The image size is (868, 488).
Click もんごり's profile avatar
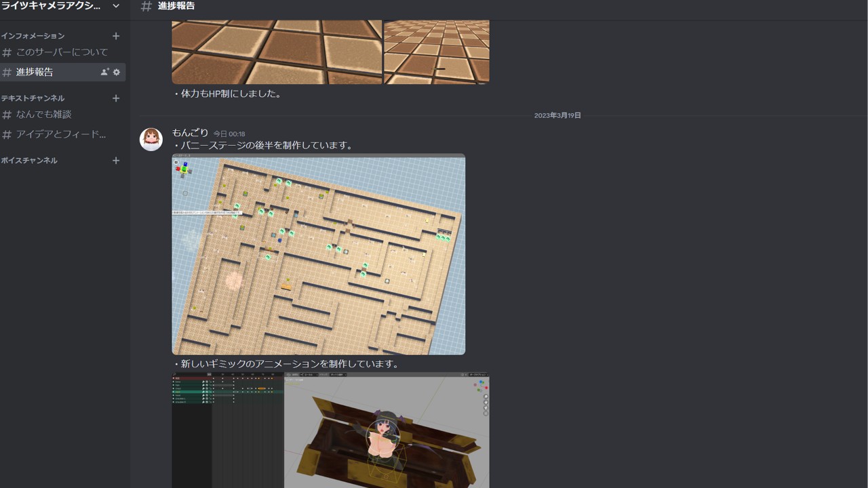[x=151, y=139]
